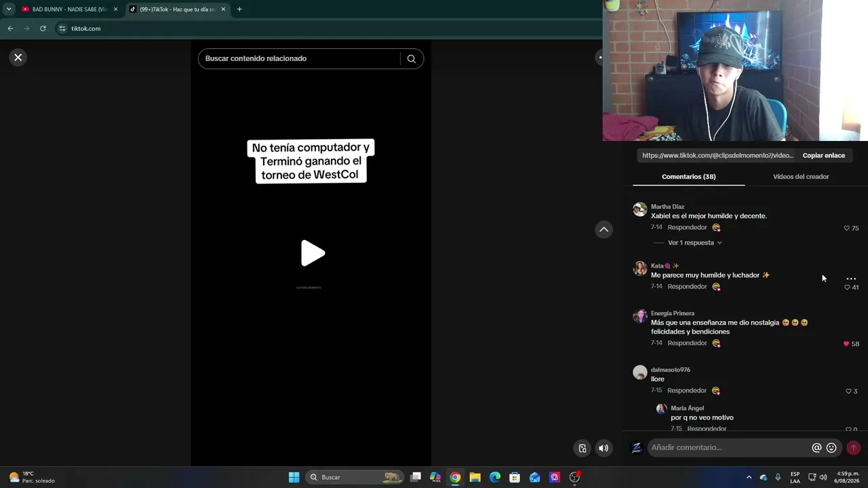
Task: Play the paused TikTok video
Action: (313, 253)
